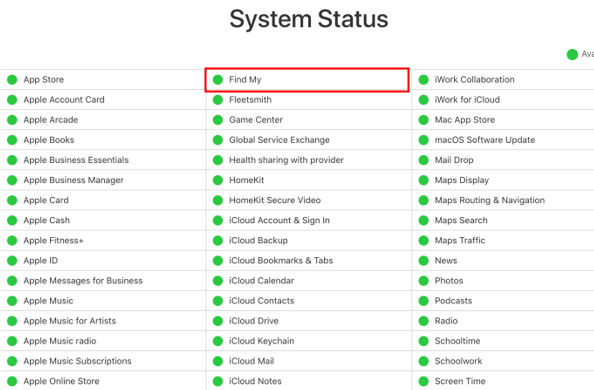The width and height of the screenshot is (594, 390).
Task: Click the green status dot for Find My
Action: coord(218,80)
